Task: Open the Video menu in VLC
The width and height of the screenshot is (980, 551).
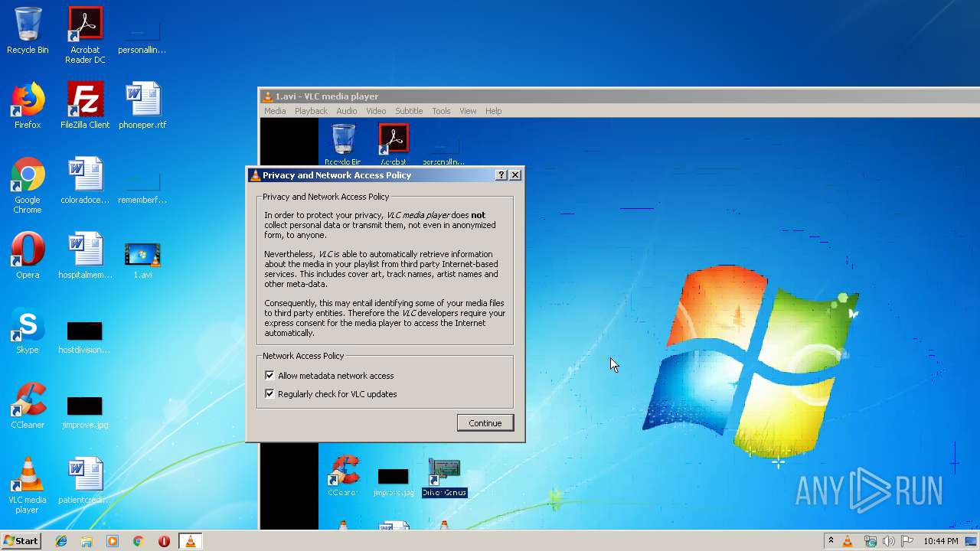Action: [376, 111]
